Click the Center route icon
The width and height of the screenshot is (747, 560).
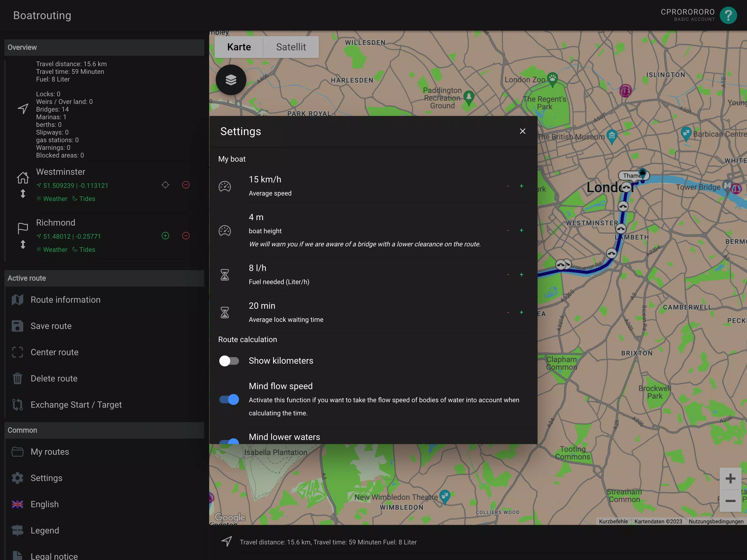[17, 352]
